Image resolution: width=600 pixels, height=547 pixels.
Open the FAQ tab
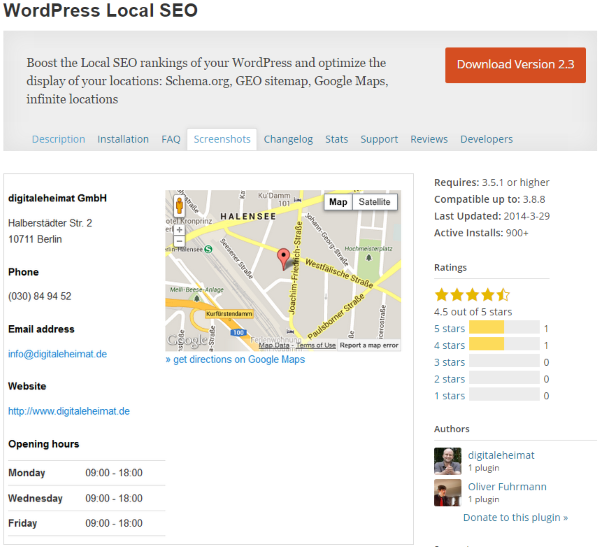(171, 139)
